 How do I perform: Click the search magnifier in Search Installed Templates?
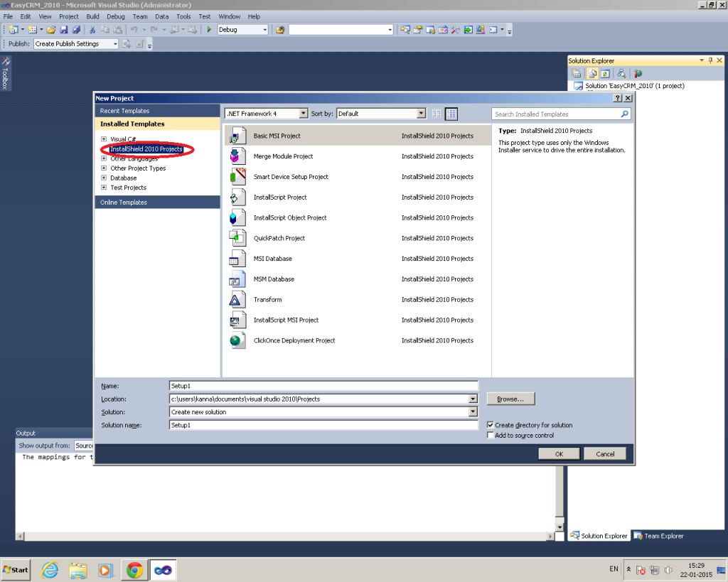click(624, 114)
